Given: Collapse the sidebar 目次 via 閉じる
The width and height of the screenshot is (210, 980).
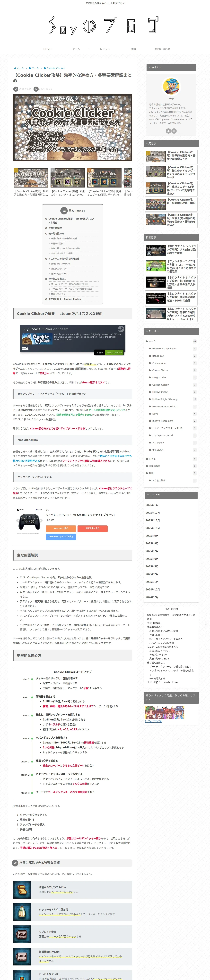Looking at the screenshot, I should click(x=174, y=609).
